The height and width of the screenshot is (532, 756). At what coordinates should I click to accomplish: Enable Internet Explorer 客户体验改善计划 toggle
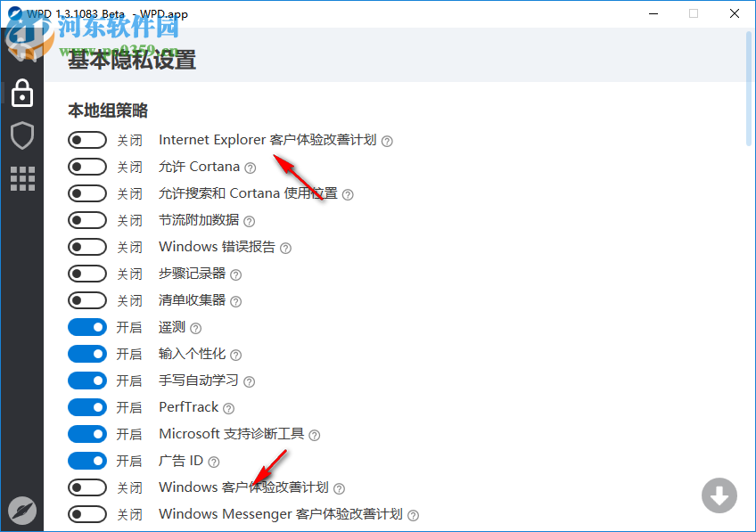pyautogui.click(x=86, y=140)
